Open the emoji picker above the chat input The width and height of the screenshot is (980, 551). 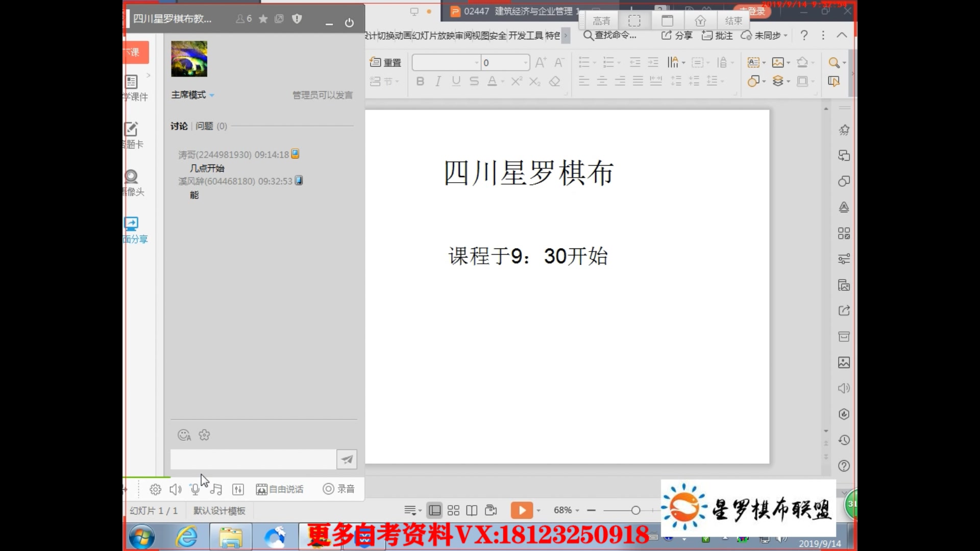click(x=184, y=435)
